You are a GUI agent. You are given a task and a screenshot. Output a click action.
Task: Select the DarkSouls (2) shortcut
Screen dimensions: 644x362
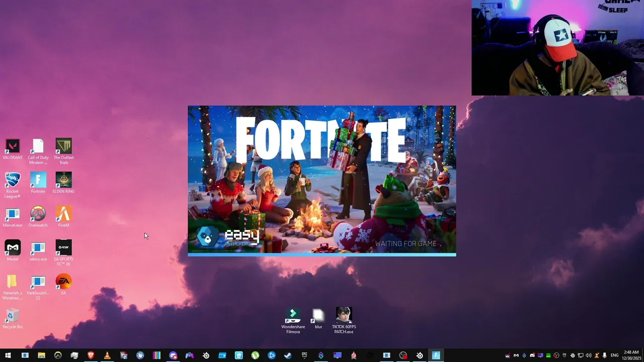tap(38, 287)
